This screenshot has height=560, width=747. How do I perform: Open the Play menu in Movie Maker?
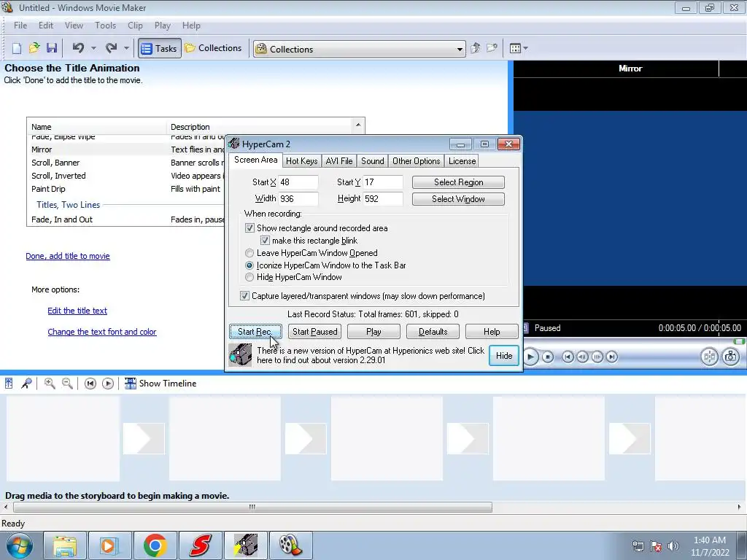[163, 26]
